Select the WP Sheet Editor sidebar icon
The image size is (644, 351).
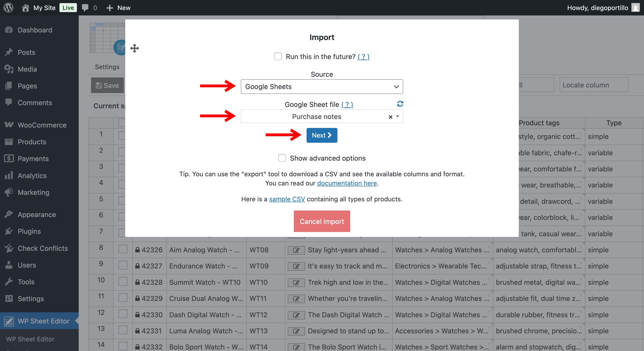[9, 321]
